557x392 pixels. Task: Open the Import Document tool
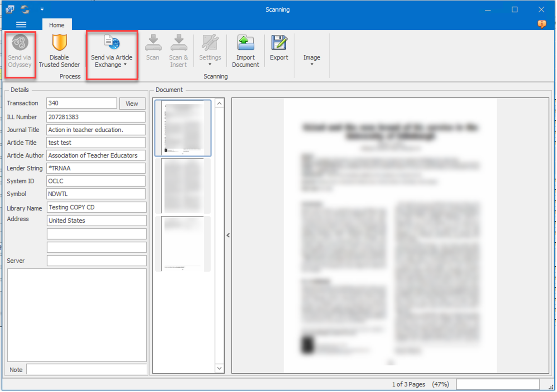(246, 43)
